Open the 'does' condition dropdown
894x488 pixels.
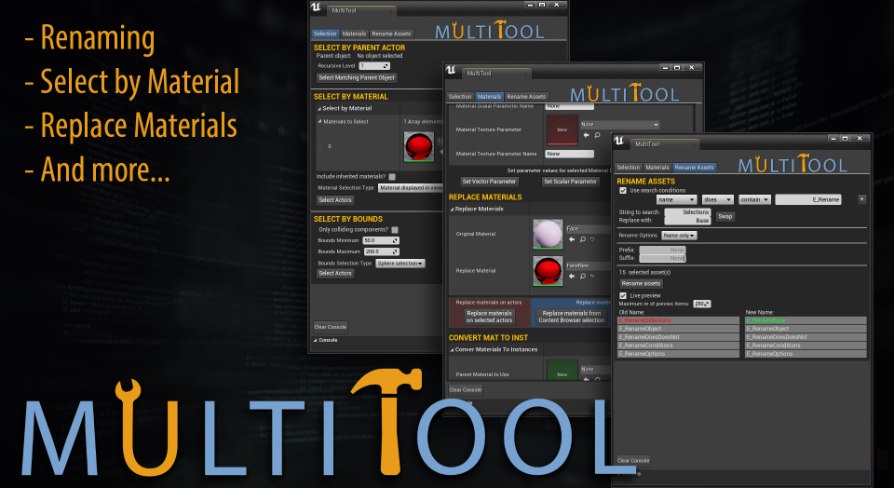[x=717, y=200]
